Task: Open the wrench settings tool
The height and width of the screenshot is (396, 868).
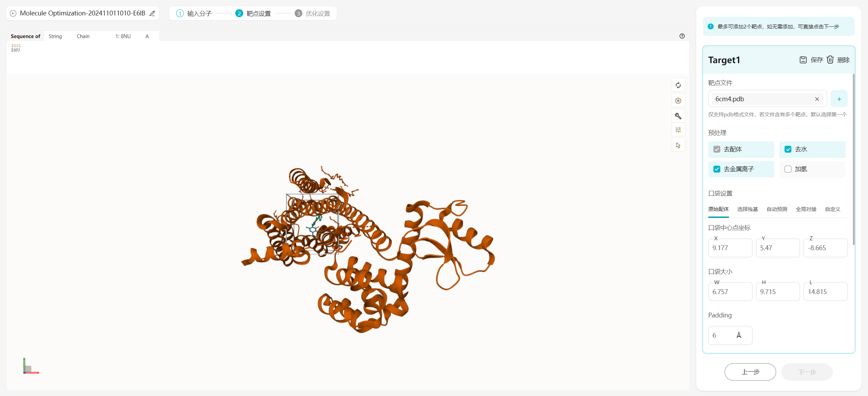Action: coord(678,116)
